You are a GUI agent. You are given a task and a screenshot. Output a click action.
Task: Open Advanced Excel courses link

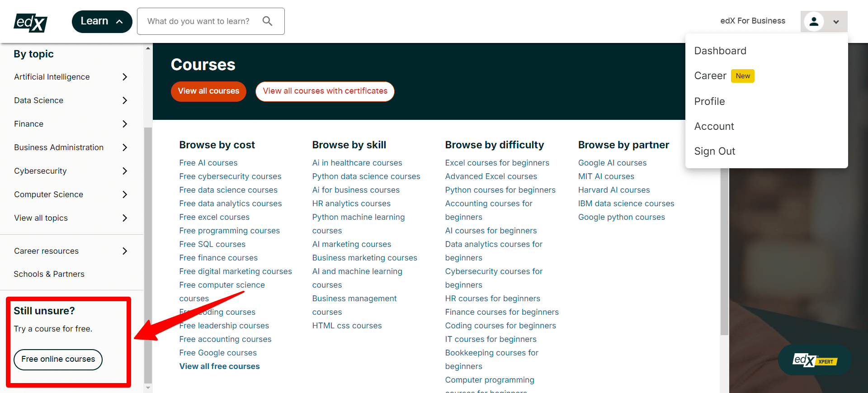coord(491,176)
